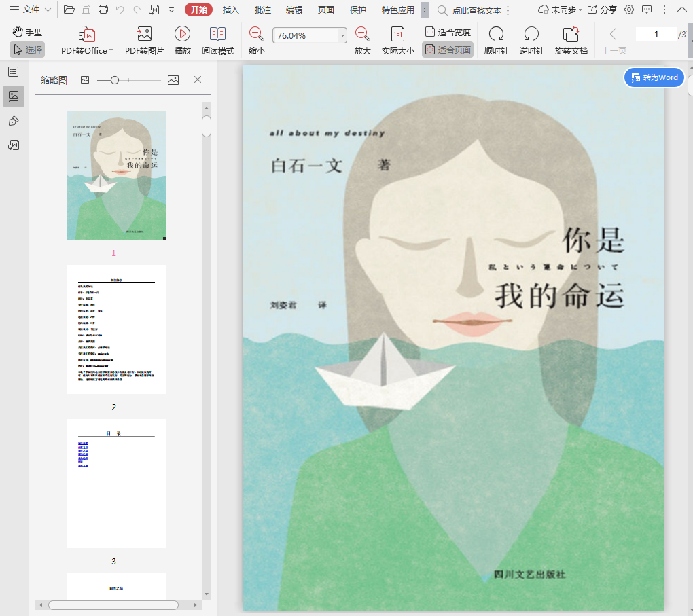Switch to the 页面 tab
Screen dimensions: 693x616
[325, 10]
